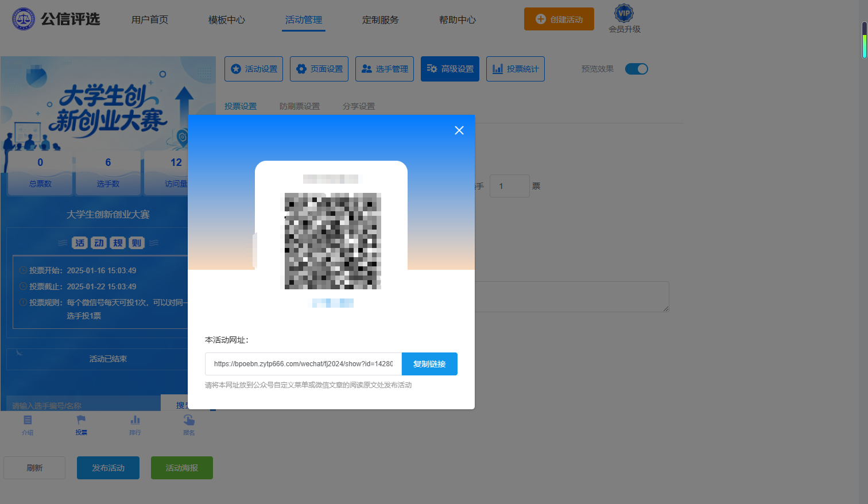Open 定制服务 in top navigation
The height and width of the screenshot is (504, 868).
381,20
